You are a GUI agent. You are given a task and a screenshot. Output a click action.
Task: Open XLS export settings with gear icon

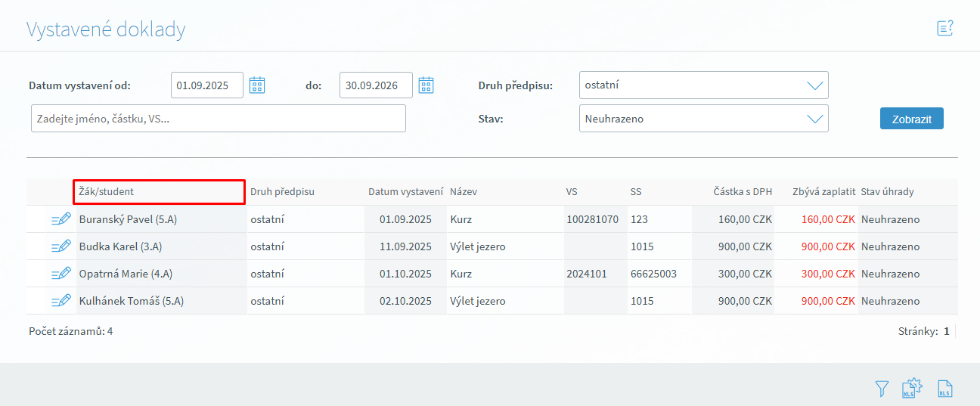click(x=913, y=388)
